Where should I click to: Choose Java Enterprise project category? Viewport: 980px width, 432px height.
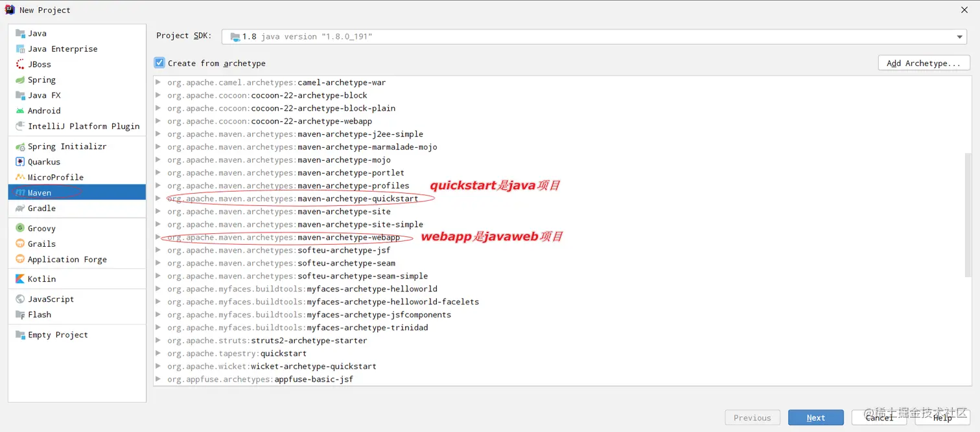77,49
